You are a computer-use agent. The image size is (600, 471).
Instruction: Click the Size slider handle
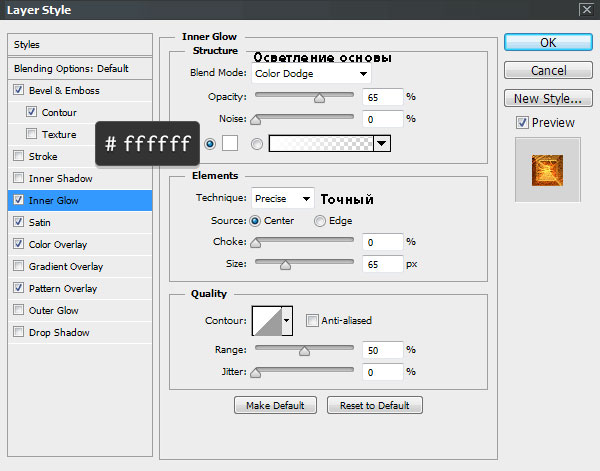tap(285, 265)
